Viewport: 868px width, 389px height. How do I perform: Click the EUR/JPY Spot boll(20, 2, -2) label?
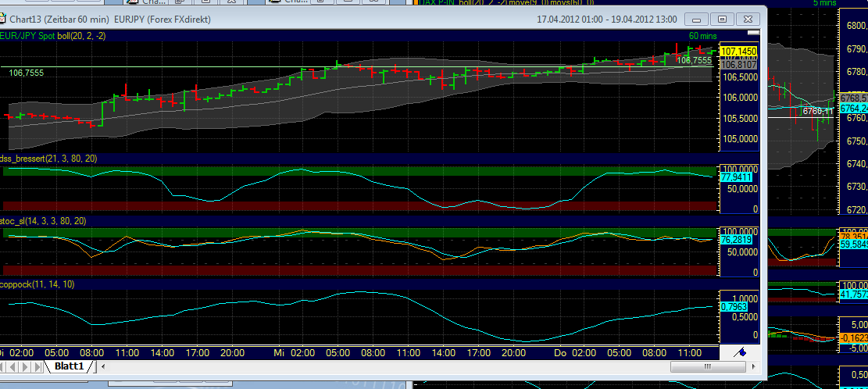point(54,36)
